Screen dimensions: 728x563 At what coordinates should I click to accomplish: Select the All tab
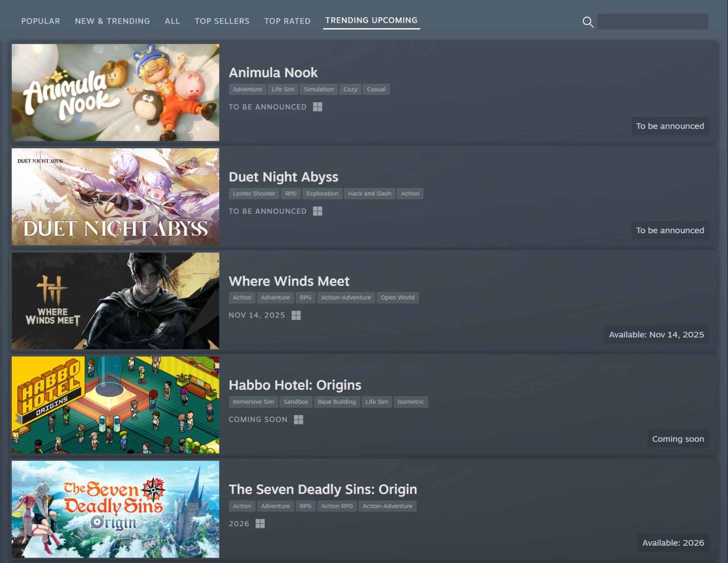point(172,21)
